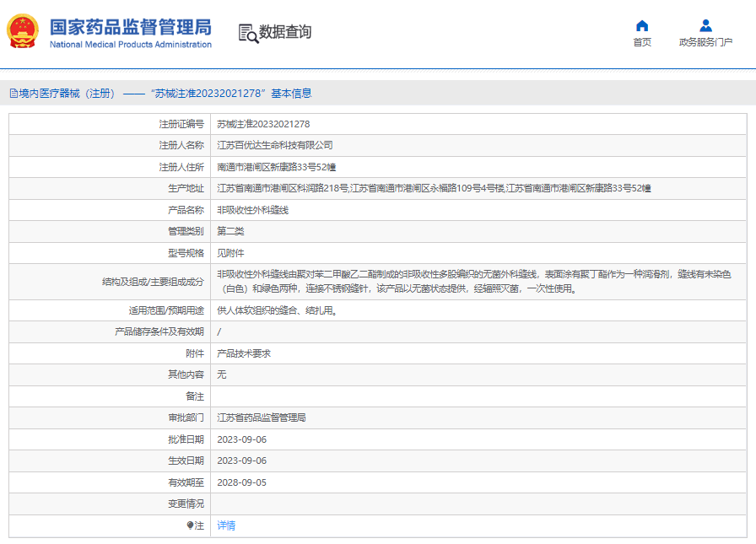Click the 国家药品监督管理局 title
This screenshot has width=756, height=544.
click(131, 27)
